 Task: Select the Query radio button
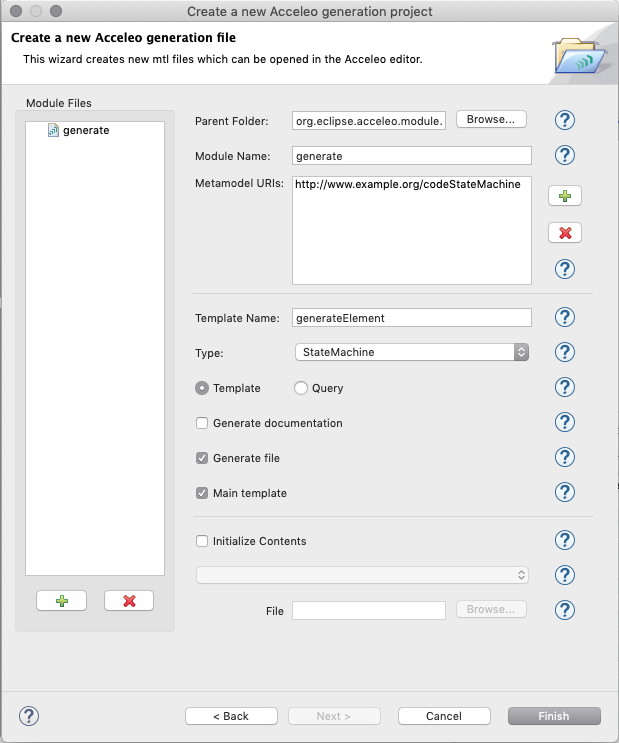point(301,388)
